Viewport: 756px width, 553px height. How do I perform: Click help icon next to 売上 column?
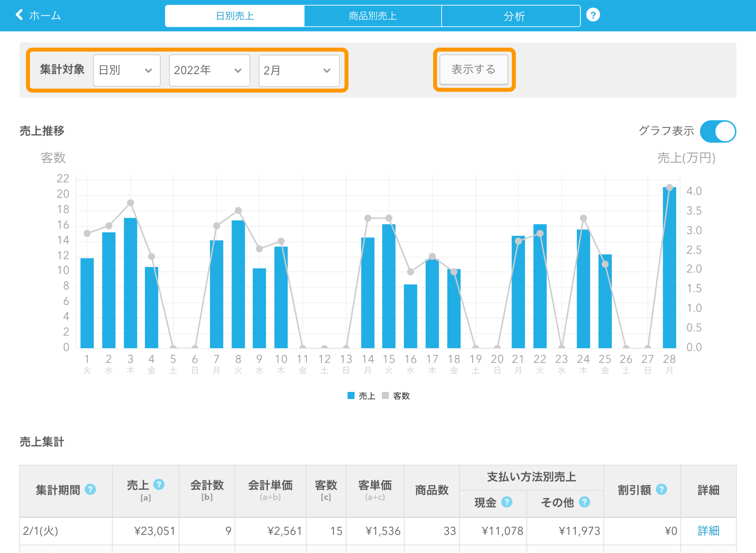tap(159, 484)
